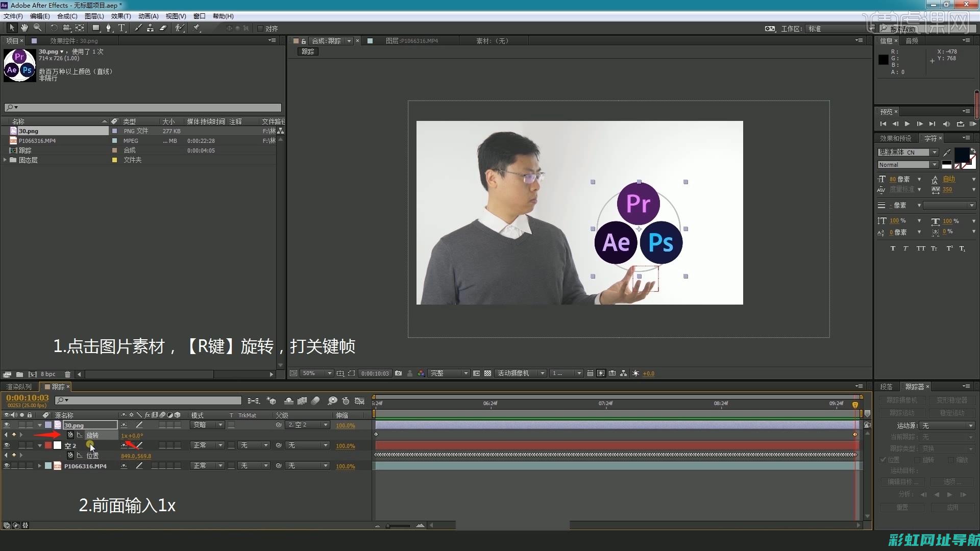
Task: Select the Puppet Pin tool
Action: tap(197, 28)
